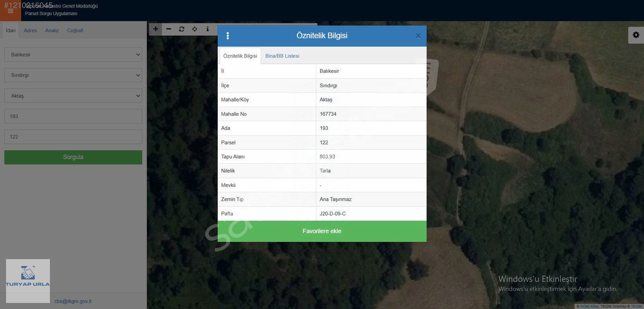This screenshot has width=644, height=309.
Task: Click Favorilere ekle button
Action: point(322,231)
